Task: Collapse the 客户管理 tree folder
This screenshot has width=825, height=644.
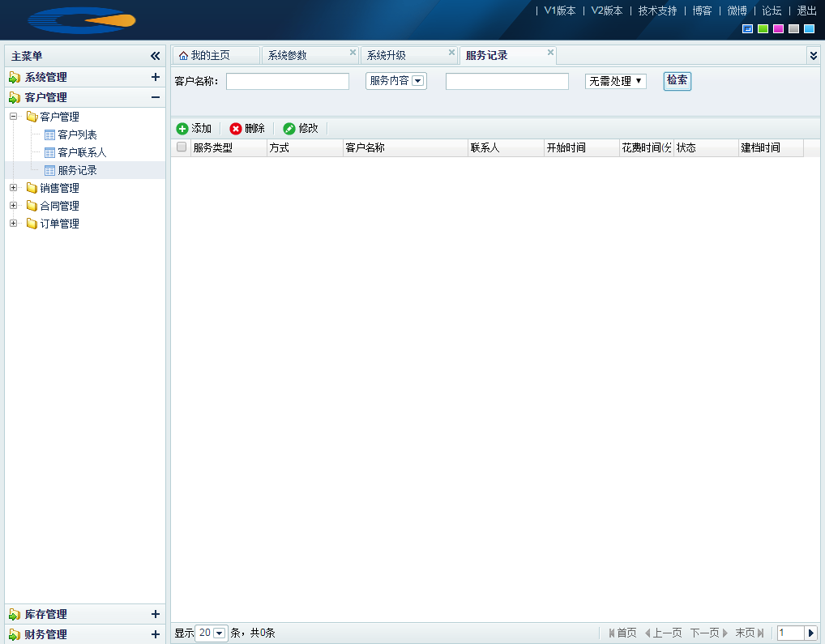Action: (x=13, y=117)
